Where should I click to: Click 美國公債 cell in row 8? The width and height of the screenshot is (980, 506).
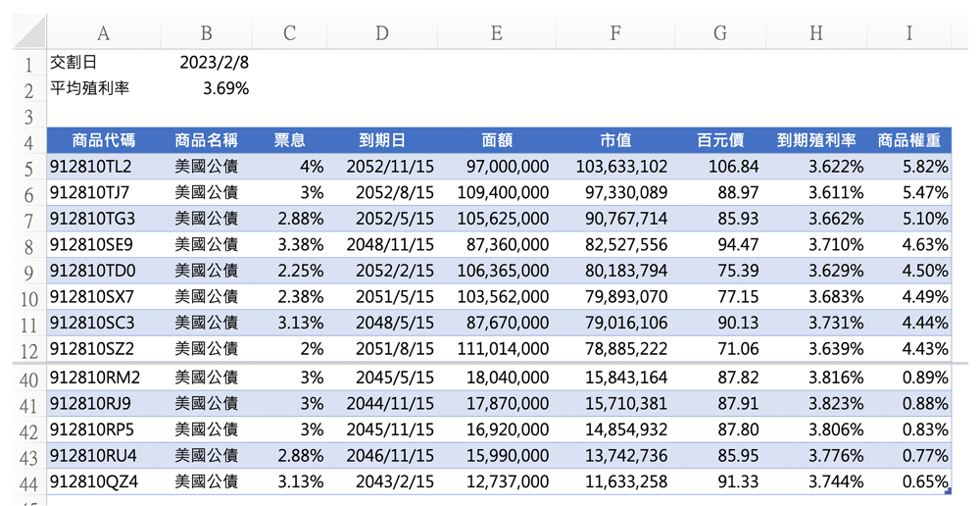[x=206, y=244]
